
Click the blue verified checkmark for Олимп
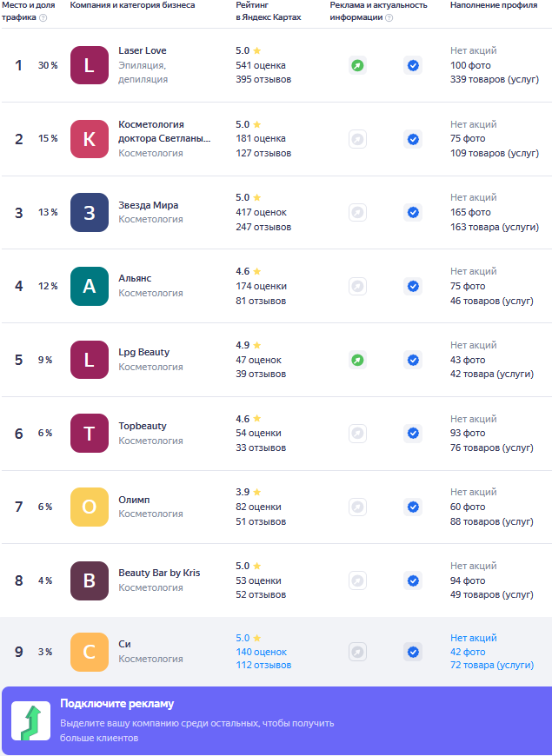point(413,507)
